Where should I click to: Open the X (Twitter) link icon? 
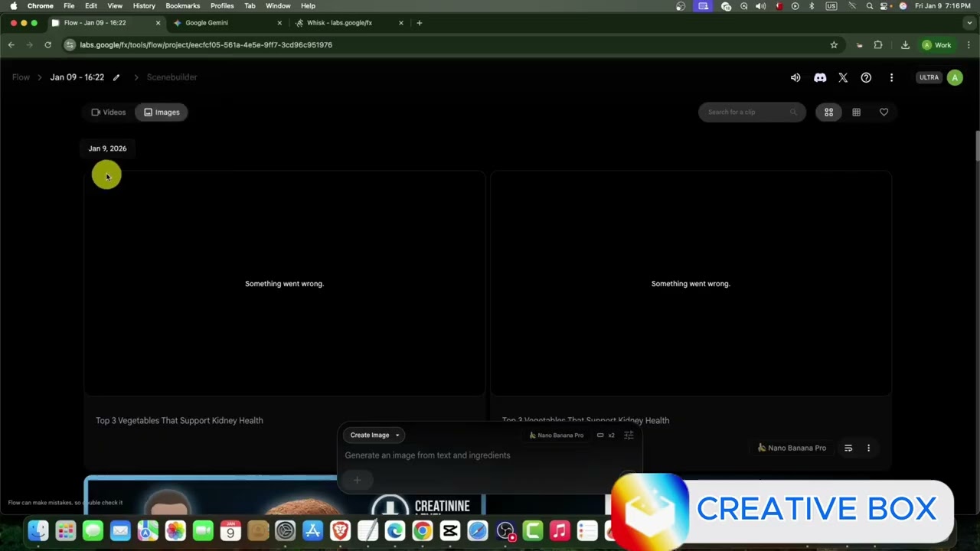point(843,77)
